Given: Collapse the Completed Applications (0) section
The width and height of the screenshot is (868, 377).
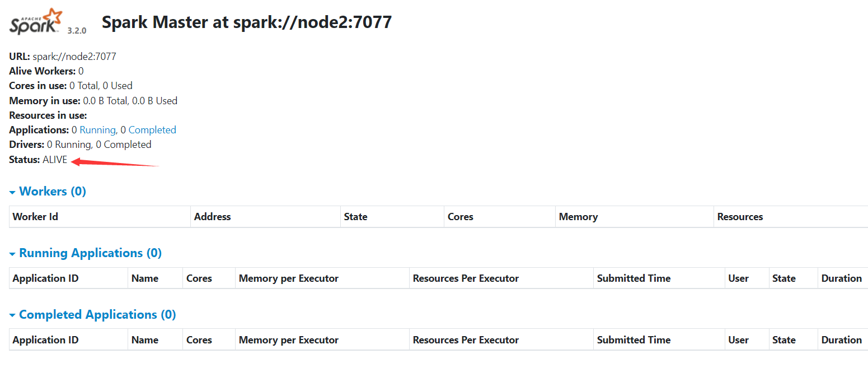Looking at the screenshot, I should point(92,315).
